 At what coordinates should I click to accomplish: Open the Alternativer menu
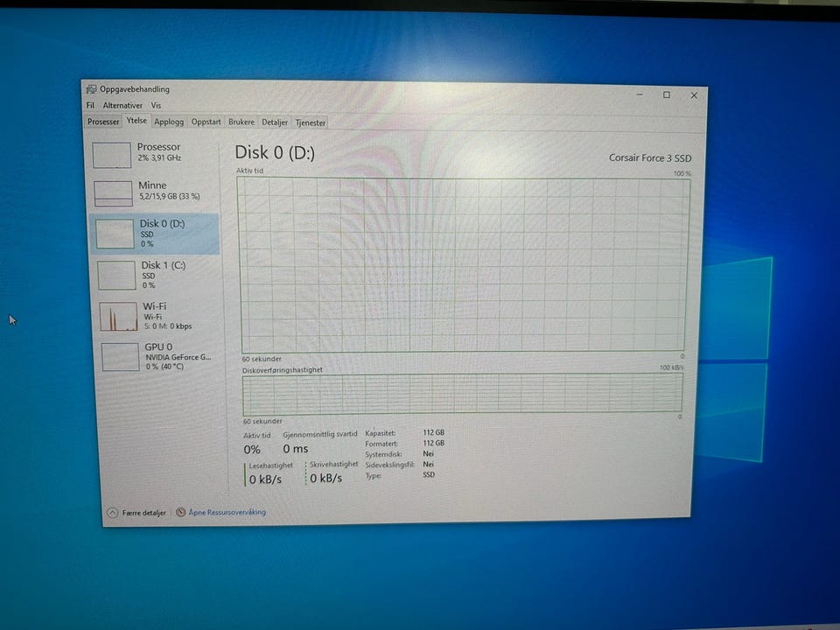(122, 106)
